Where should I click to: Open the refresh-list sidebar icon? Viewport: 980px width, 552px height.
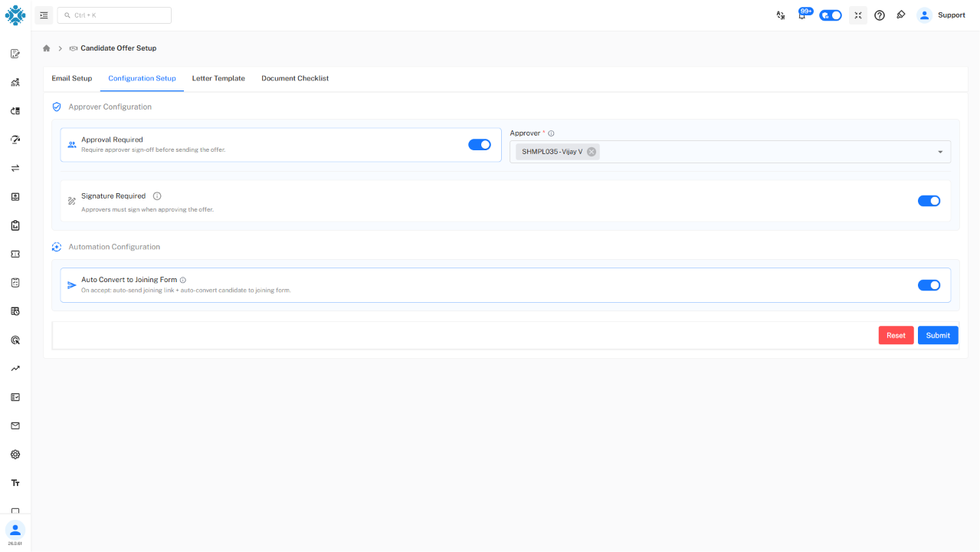pyautogui.click(x=15, y=110)
